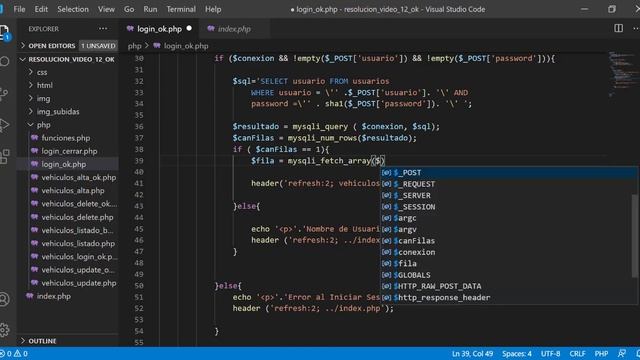Open Run and Debug view icon
The image size is (640, 360).
coord(4,125)
